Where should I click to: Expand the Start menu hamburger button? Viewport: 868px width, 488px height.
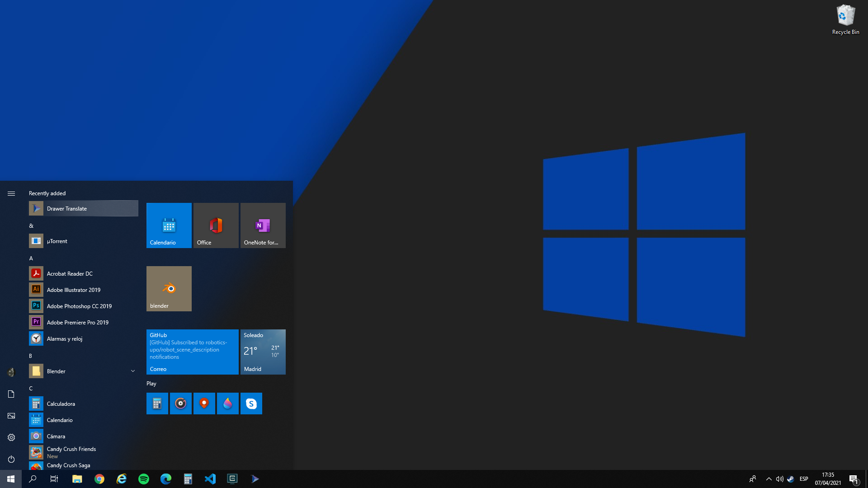coord(11,193)
